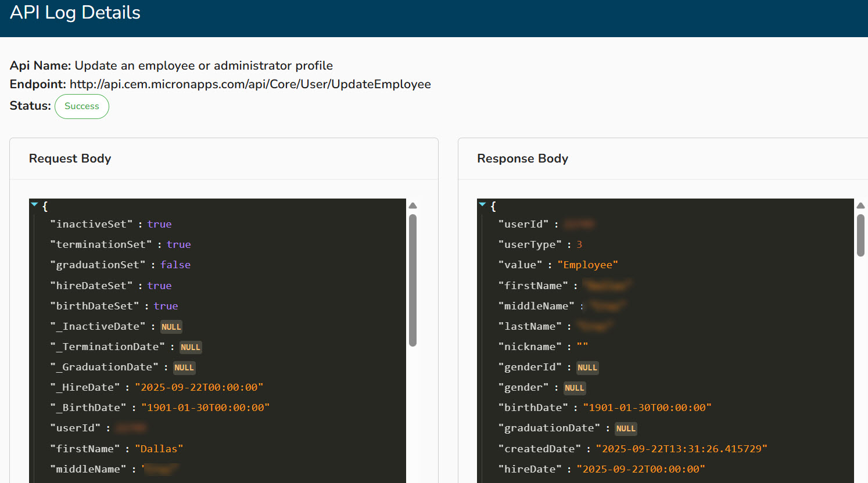Screen dimensions: 868x483
Task: Expand the opening brace of the response object
Action: click(x=493, y=206)
